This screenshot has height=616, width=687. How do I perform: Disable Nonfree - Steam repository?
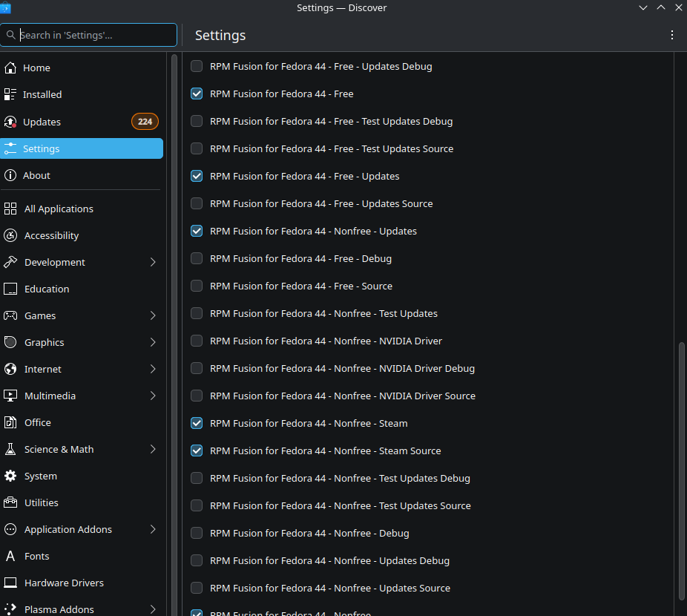tap(197, 423)
